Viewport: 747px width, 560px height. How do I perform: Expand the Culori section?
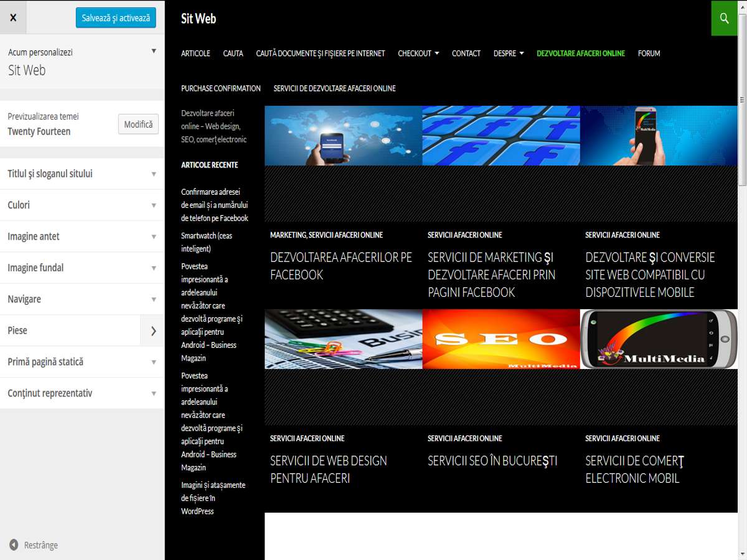coord(82,205)
